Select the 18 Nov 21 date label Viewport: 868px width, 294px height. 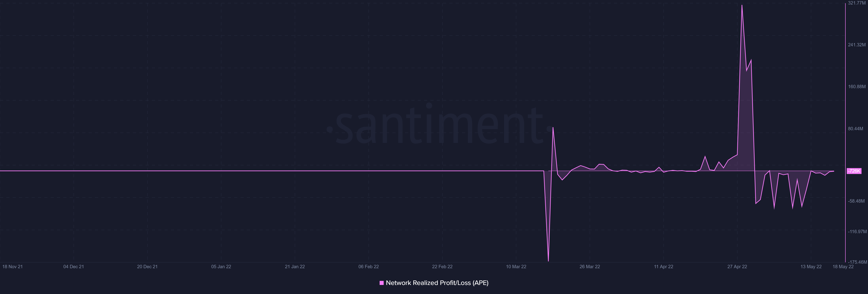point(12,267)
